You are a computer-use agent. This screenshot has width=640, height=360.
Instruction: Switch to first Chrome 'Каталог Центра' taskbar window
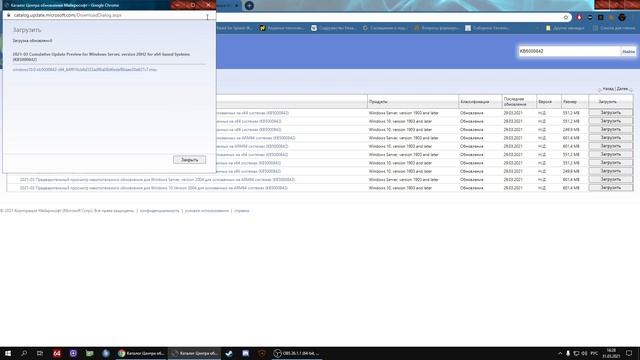(x=141, y=353)
